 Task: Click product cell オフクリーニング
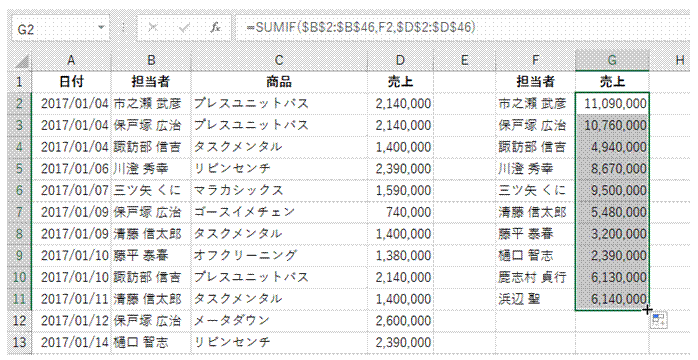tap(279, 256)
